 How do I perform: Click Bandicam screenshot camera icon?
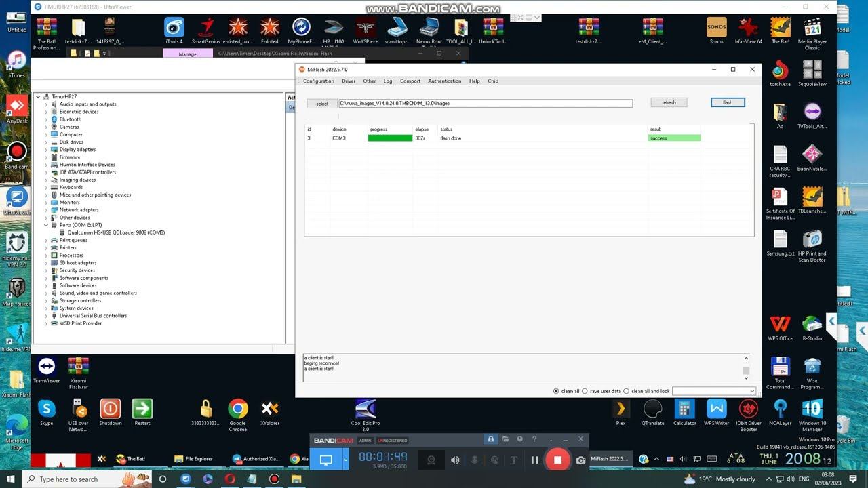pos(580,460)
